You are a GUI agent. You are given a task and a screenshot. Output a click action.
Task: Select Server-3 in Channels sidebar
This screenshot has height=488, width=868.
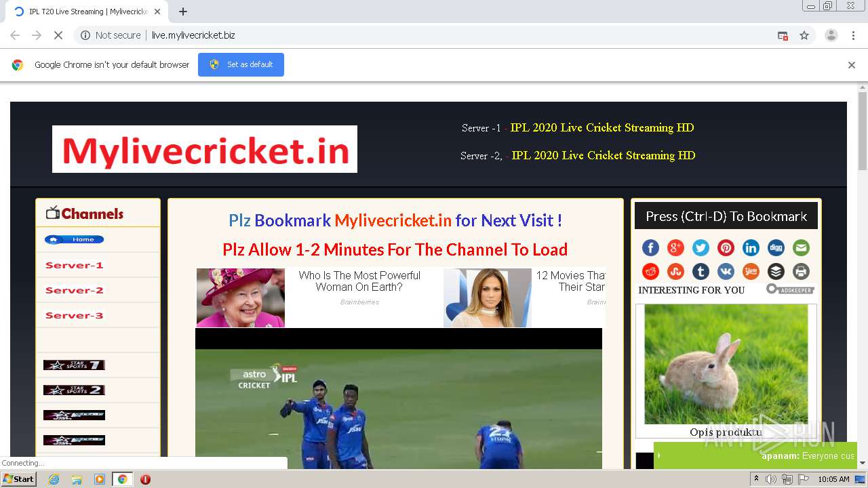click(74, 315)
